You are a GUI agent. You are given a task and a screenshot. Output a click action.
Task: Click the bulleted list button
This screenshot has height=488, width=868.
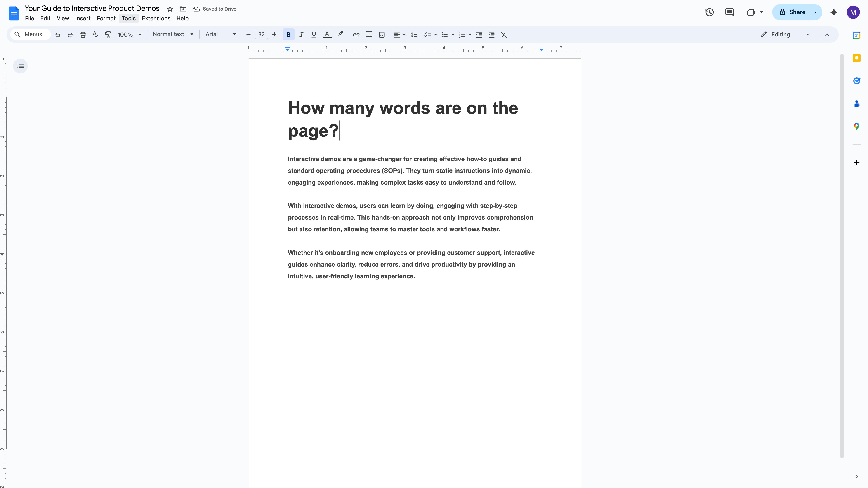[x=444, y=35]
